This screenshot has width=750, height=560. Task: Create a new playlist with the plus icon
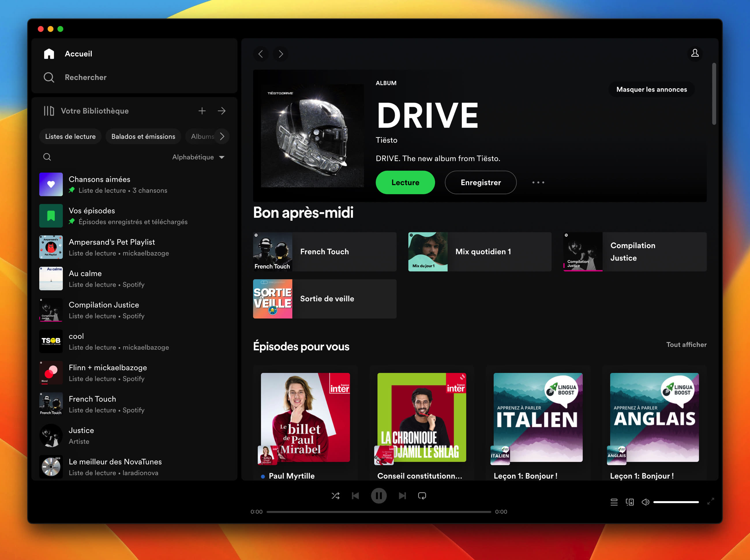pos(202,110)
